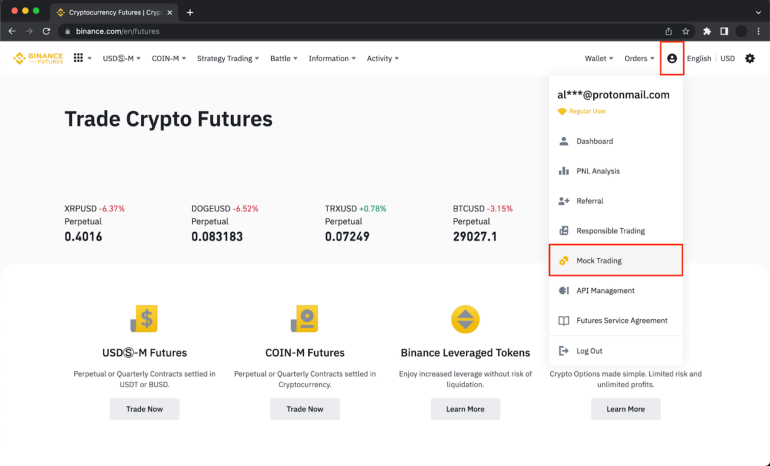Select Log Out from the menu
Screen dimensions: 770x466
pos(616,351)
